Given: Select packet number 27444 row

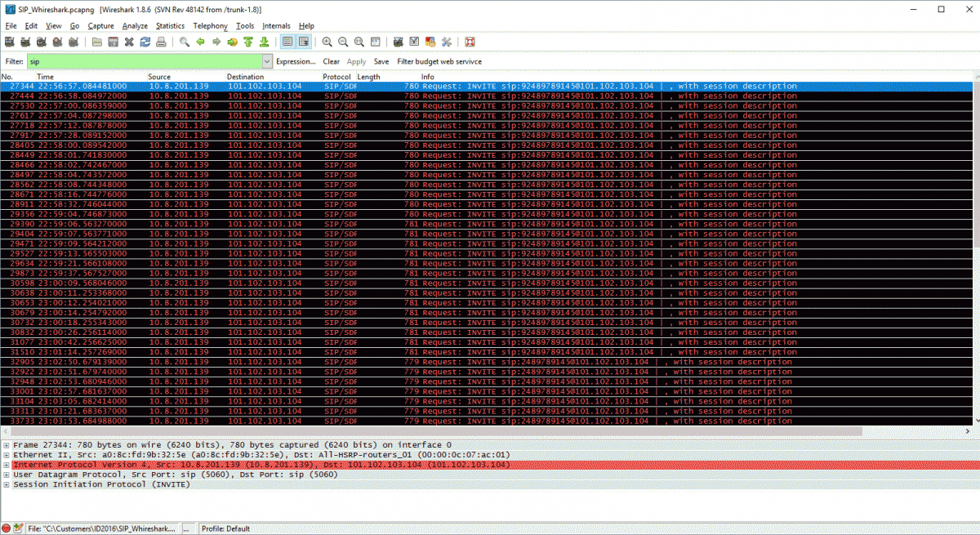Looking at the screenshot, I should pyautogui.click(x=485, y=96).
